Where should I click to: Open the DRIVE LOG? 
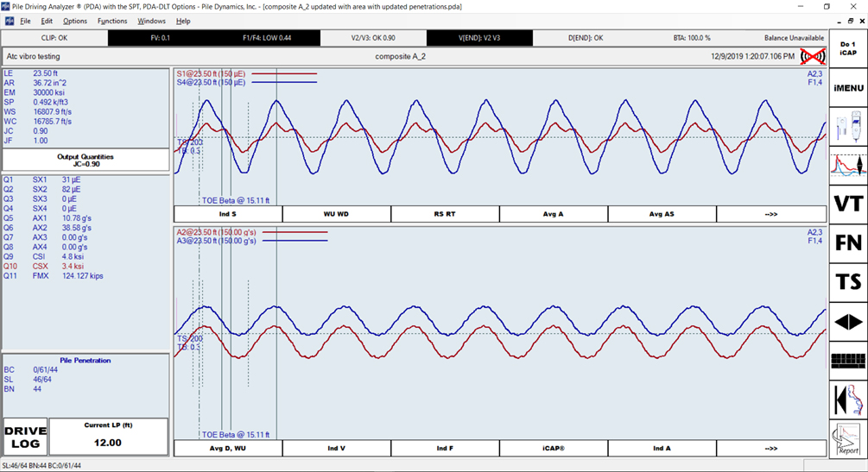[25, 437]
